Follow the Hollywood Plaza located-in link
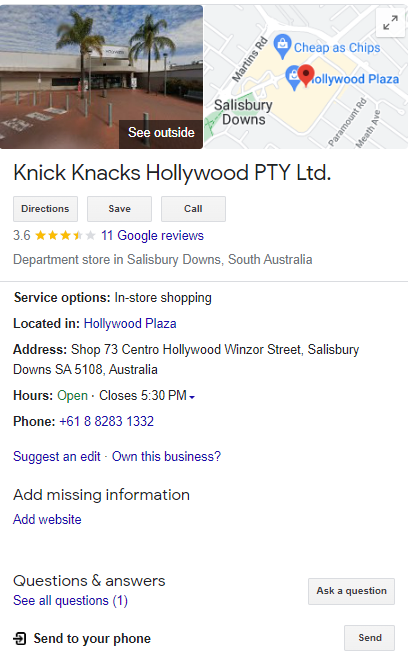408x664 pixels. coord(130,324)
